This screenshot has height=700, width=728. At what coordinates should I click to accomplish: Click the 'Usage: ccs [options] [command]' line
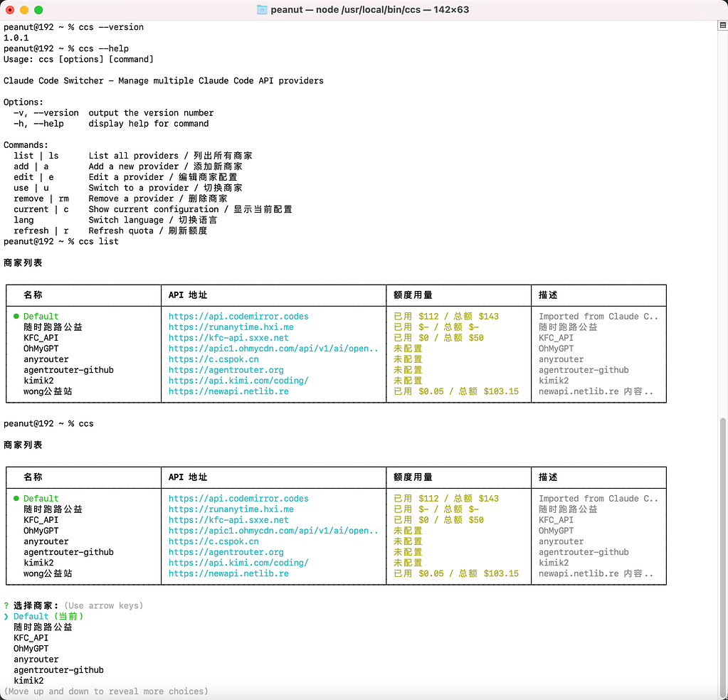(x=78, y=59)
